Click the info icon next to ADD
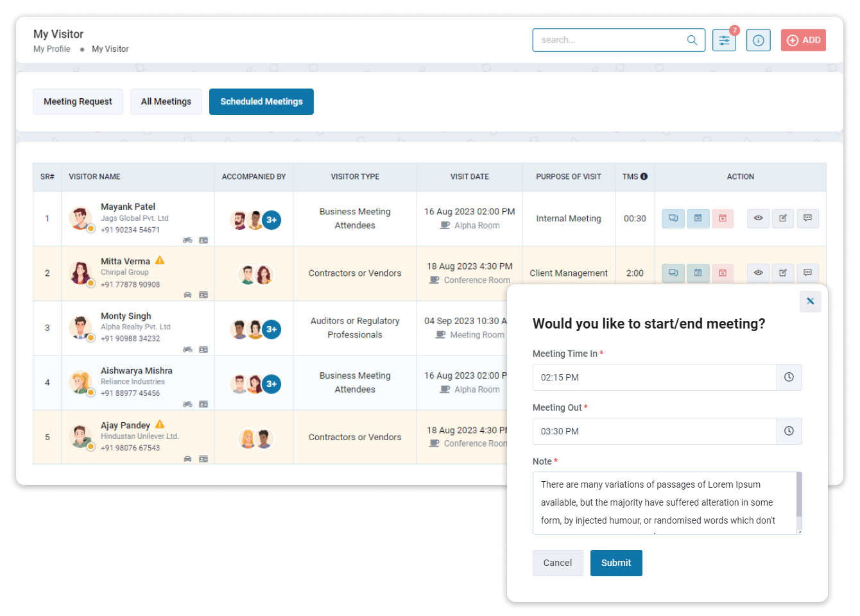Image resolution: width=860 pixels, height=616 pixels. [758, 40]
